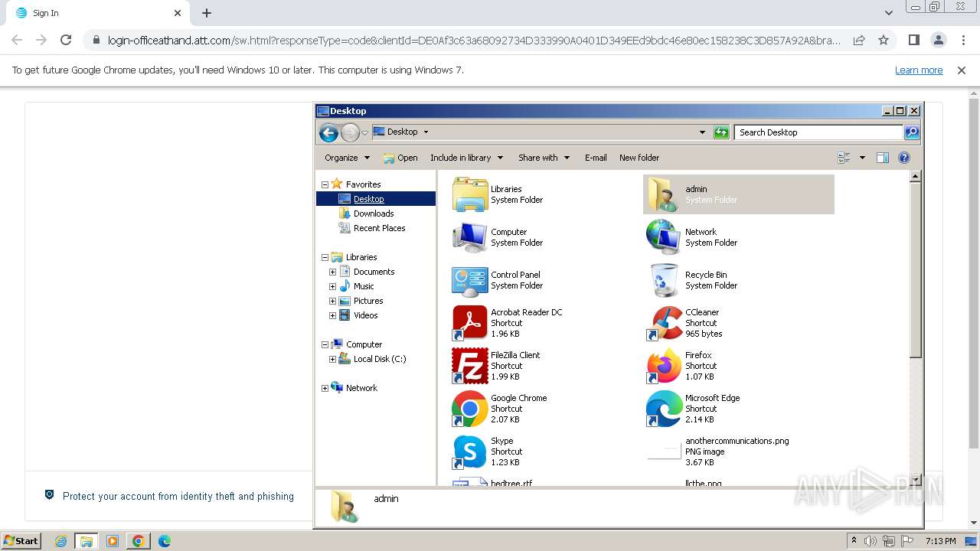Select the Microsoft Edge shortcut icon
The height and width of the screenshot is (551, 980).
(x=664, y=409)
